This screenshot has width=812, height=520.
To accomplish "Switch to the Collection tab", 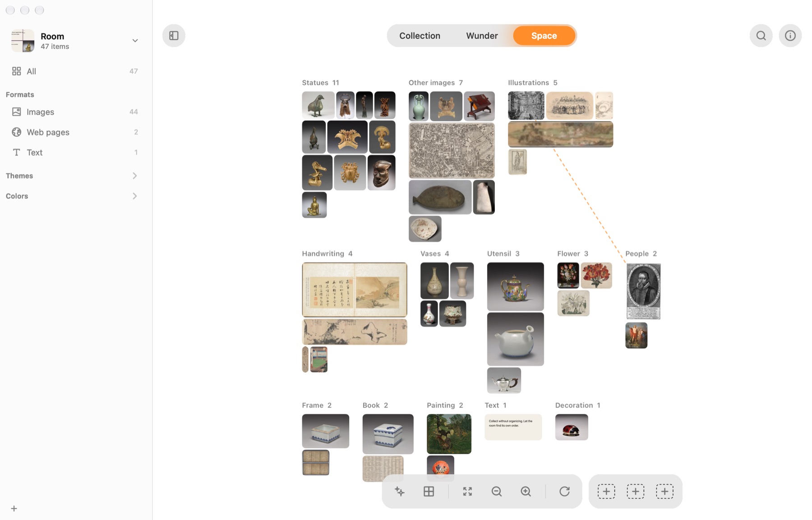I will click(x=420, y=36).
